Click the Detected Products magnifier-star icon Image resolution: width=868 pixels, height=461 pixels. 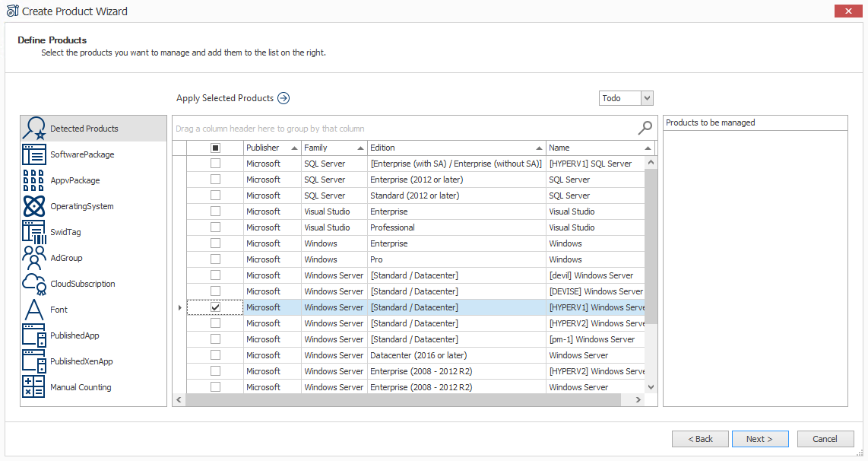tap(33, 128)
